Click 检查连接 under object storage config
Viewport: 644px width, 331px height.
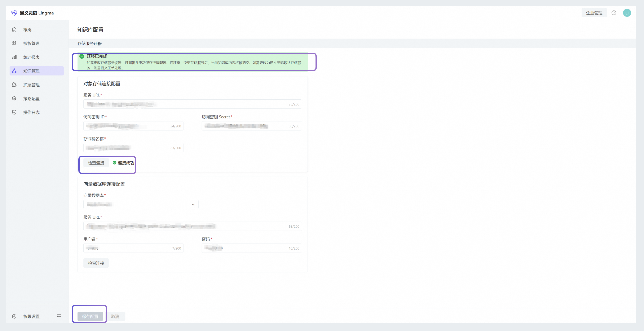(96, 163)
